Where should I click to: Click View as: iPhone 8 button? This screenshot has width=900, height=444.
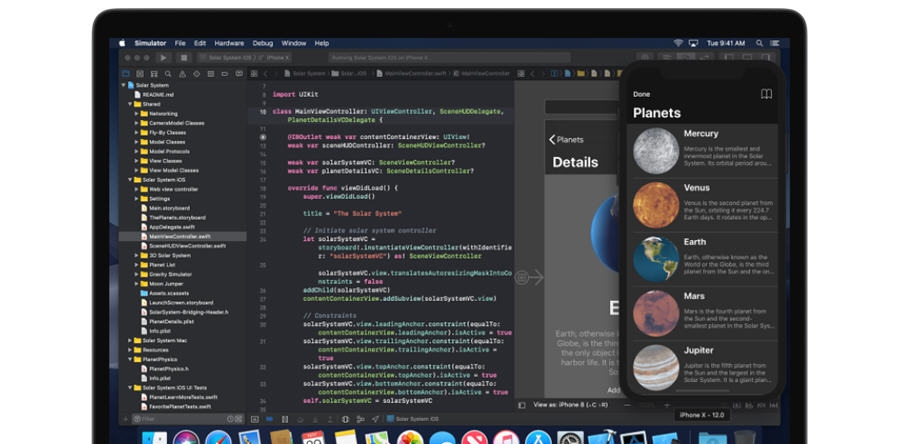(x=571, y=405)
